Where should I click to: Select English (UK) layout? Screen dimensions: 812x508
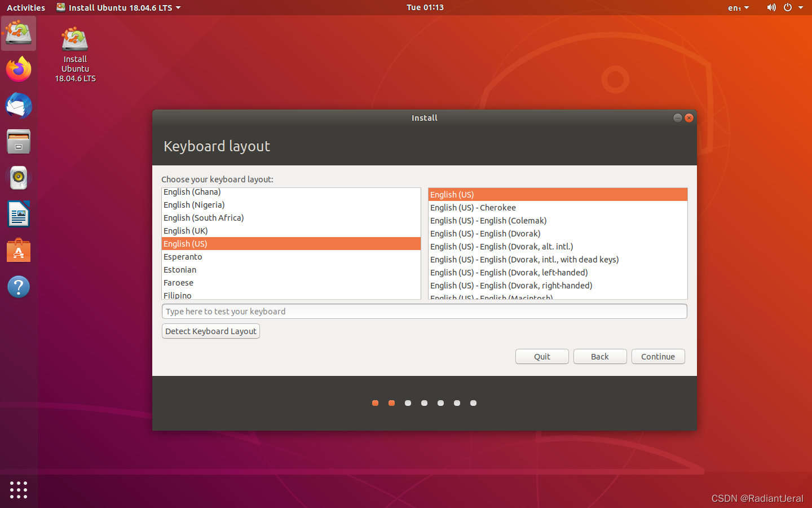291,231
